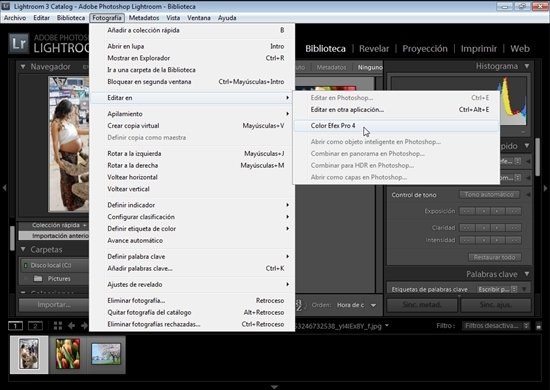Select tulips photo thumbnail in filmstrip
Viewport: 550px width, 390px height.
click(68, 354)
